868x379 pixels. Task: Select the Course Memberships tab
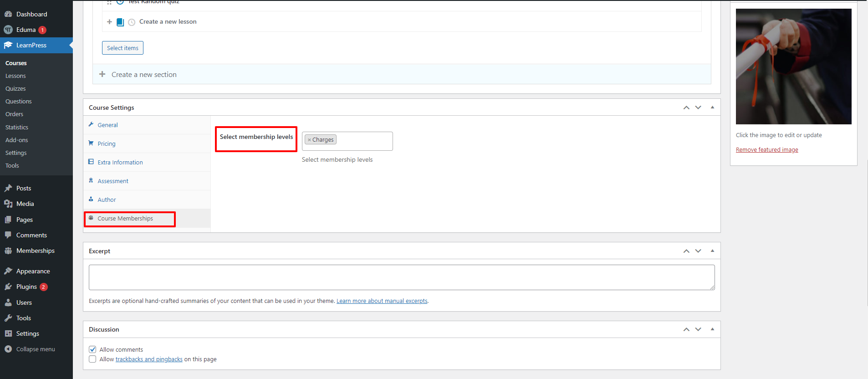[x=147, y=218]
